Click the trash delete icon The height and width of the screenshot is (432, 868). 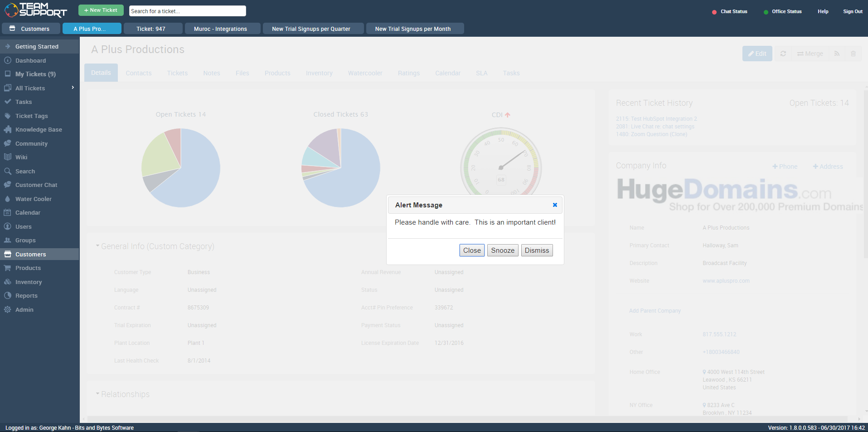coord(853,54)
